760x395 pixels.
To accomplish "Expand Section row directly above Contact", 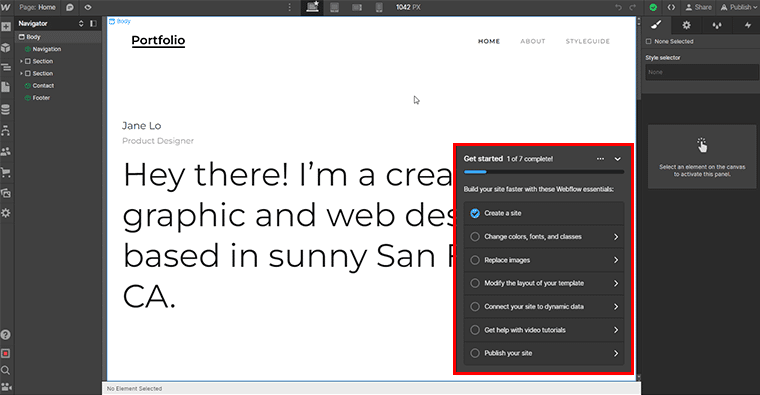I will tap(21, 74).
